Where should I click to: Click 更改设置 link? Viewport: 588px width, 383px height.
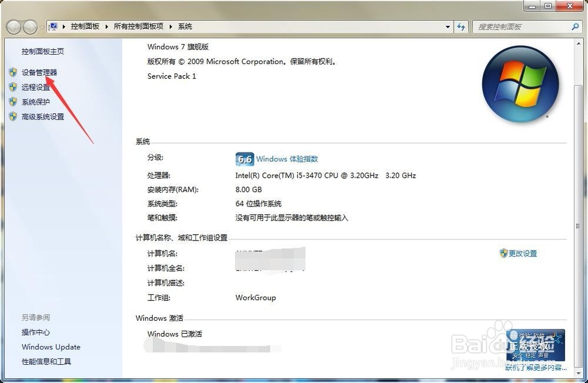coord(523,253)
